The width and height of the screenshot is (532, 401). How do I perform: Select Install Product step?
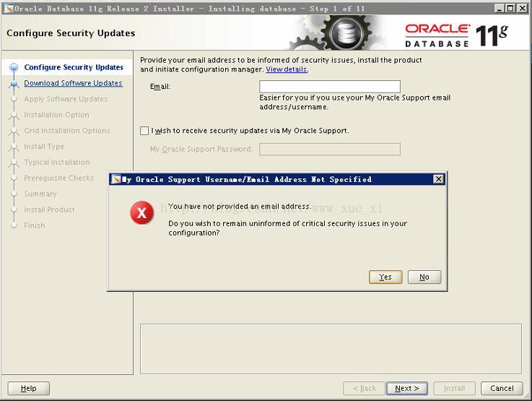pos(49,210)
